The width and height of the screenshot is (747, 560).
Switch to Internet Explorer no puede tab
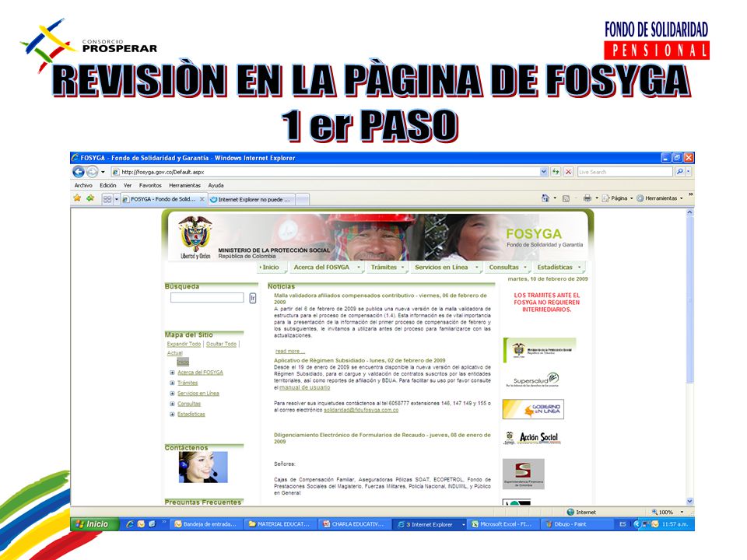pyautogui.click(x=251, y=200)
